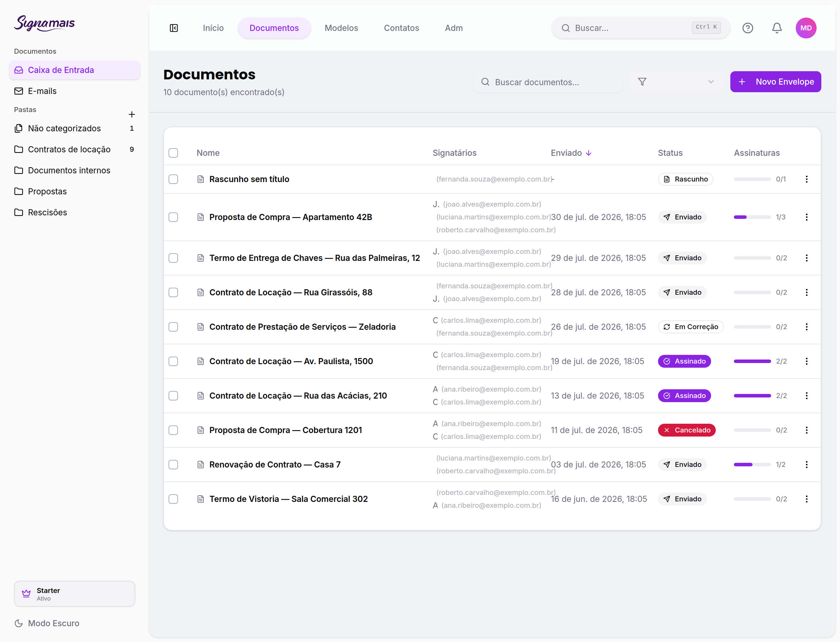840x642 pixels.
Task: Open more options for Termo de Entrega de Chaves
Action: click(806, 258)
